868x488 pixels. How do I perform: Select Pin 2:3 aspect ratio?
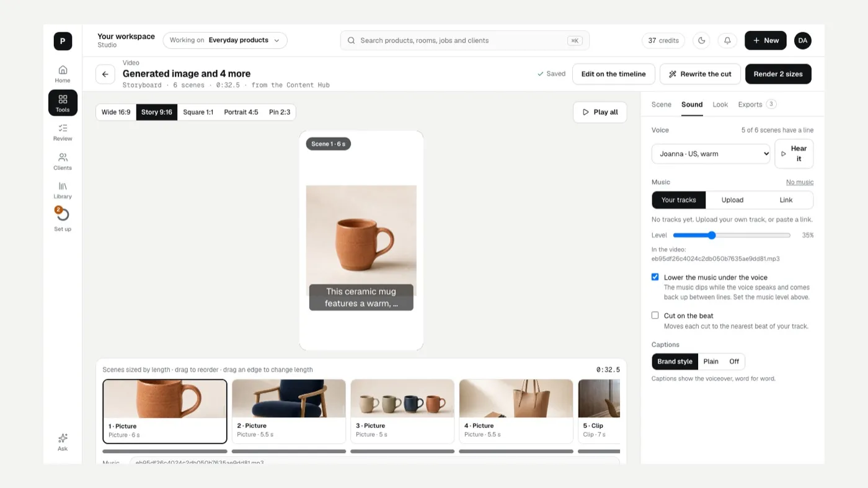click(280, 112)
